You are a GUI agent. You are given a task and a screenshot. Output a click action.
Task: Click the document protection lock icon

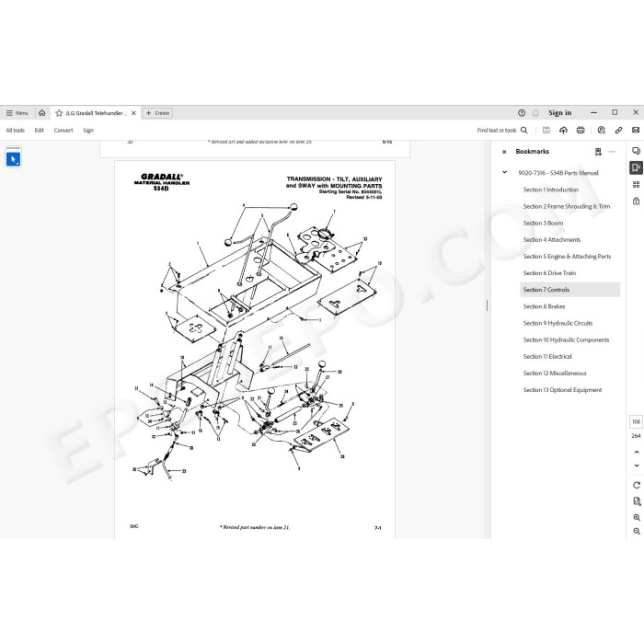tap(637, 201)
